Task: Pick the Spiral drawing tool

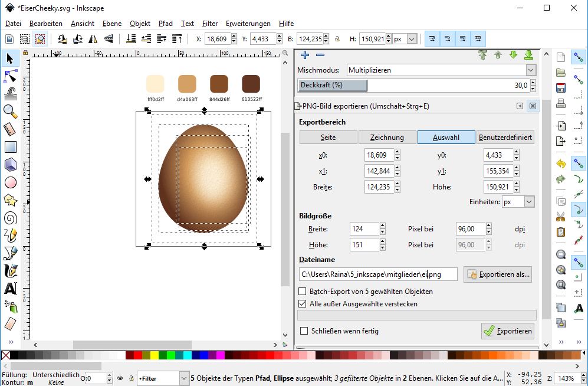Action: click(x=10, y=218)
